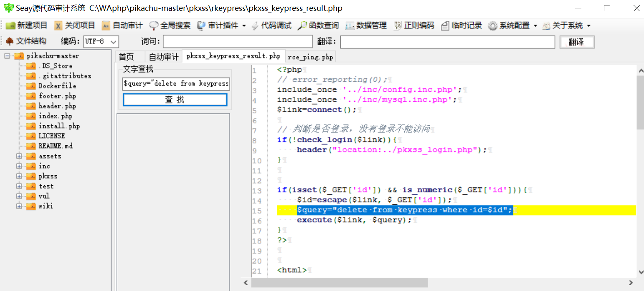Viewport: 644px width, 291px height.
Task: Click line number 13 in the gutter
Action: coord(257,191)
